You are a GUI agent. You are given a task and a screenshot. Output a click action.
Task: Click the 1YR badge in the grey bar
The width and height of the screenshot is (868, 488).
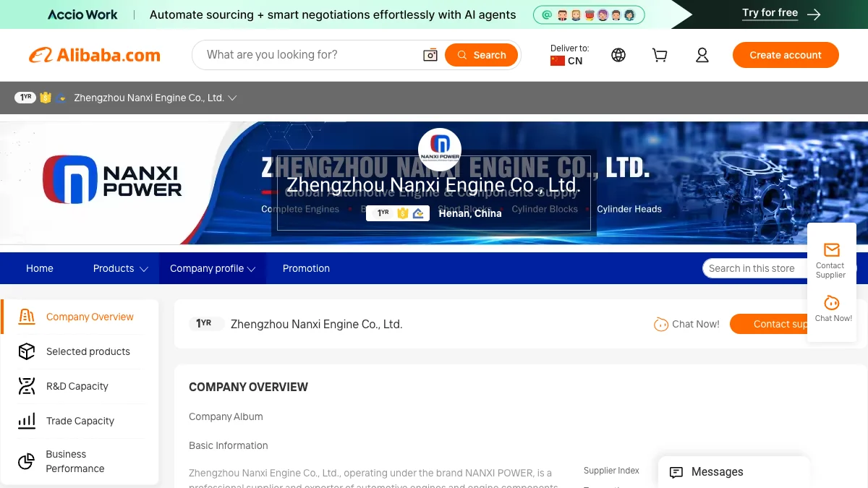point(25,98)
